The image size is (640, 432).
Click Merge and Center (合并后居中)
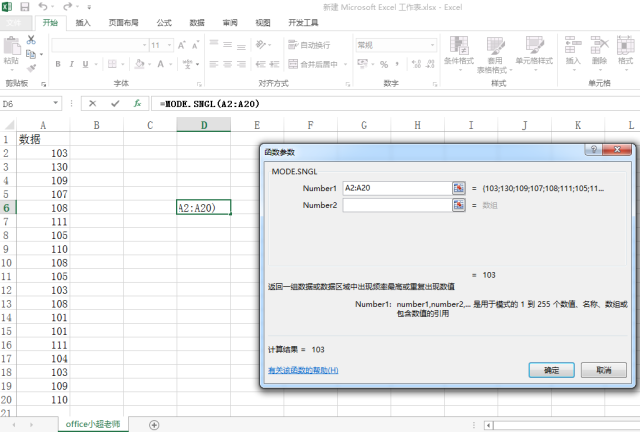coord(313,64)
